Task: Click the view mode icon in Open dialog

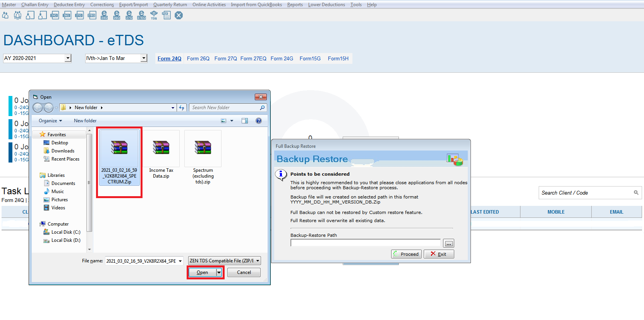Action: click(223, 121)
